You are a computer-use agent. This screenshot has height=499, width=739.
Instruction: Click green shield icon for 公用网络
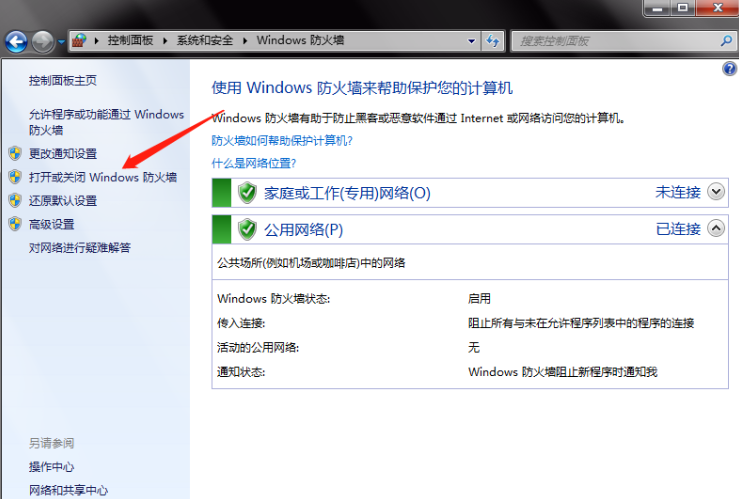(x=247, y=229)
